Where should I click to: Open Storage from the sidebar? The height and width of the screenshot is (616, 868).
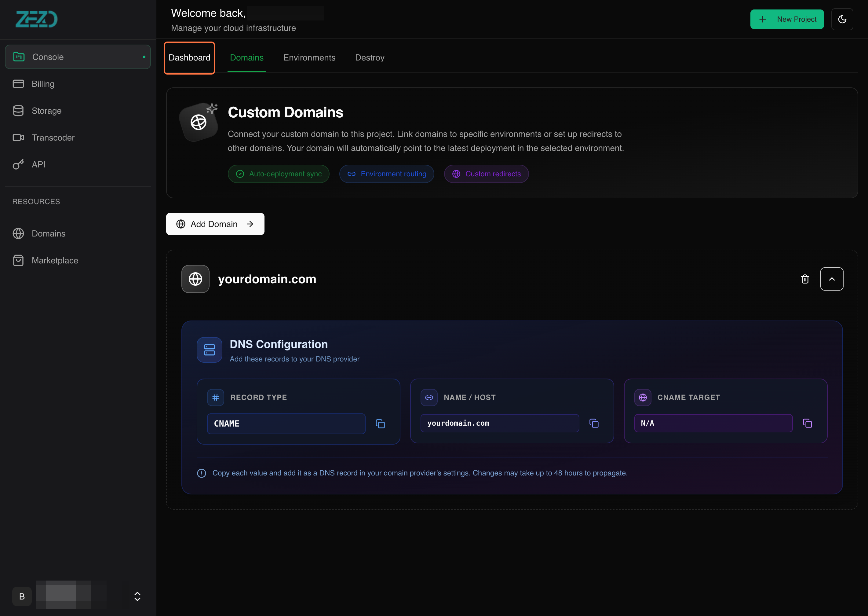pos(46,111)
